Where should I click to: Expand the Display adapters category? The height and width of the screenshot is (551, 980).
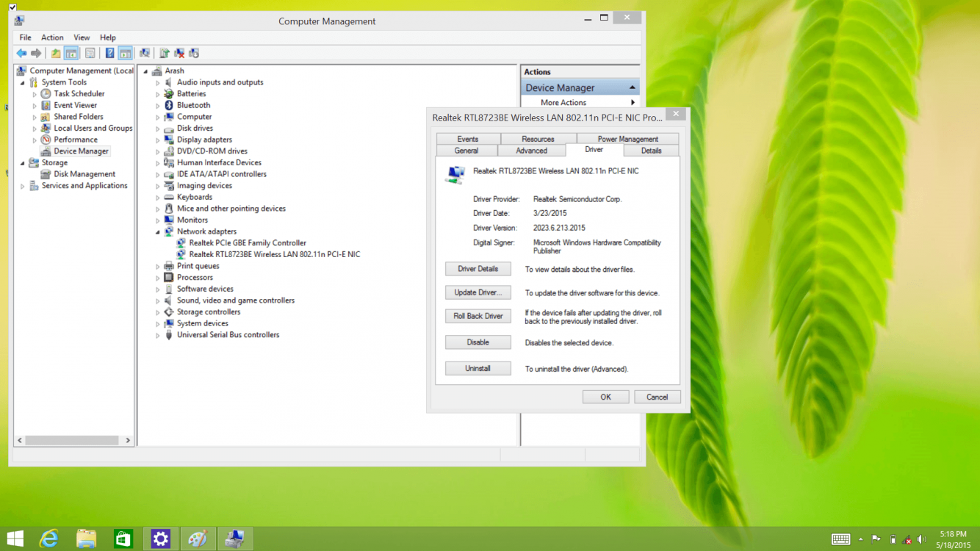tap(157, 140)
